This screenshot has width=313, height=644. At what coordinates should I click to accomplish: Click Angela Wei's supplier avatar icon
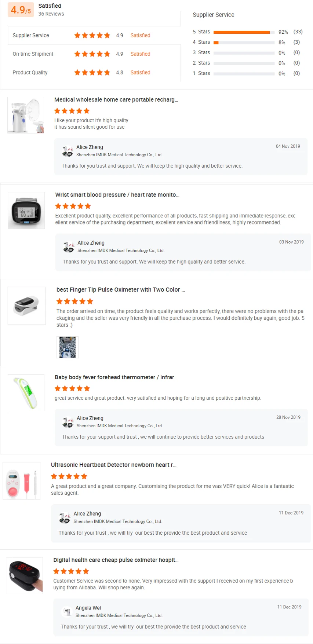click(x=66, y=612)
